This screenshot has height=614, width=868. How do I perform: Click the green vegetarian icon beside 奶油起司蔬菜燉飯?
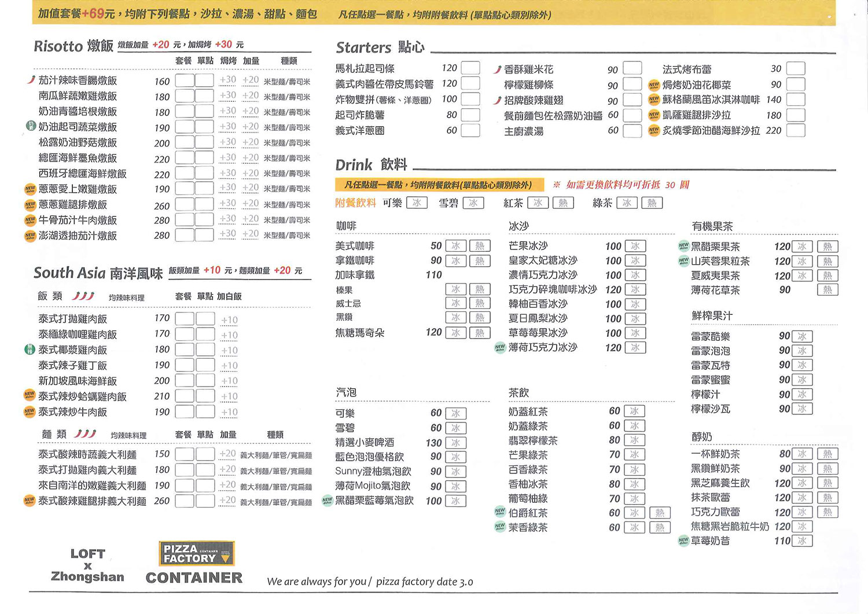coord(31,126)
